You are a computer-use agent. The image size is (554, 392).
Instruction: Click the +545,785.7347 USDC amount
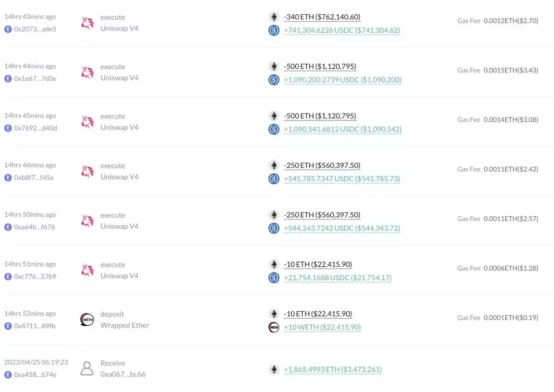coord(342,178)
